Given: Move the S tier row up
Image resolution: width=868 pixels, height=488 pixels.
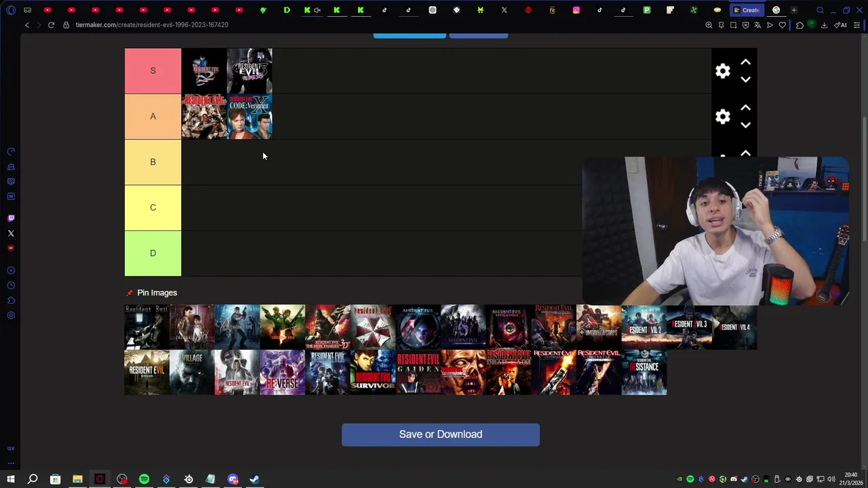Looking at the screenshot, I should (x=745, y=62).
